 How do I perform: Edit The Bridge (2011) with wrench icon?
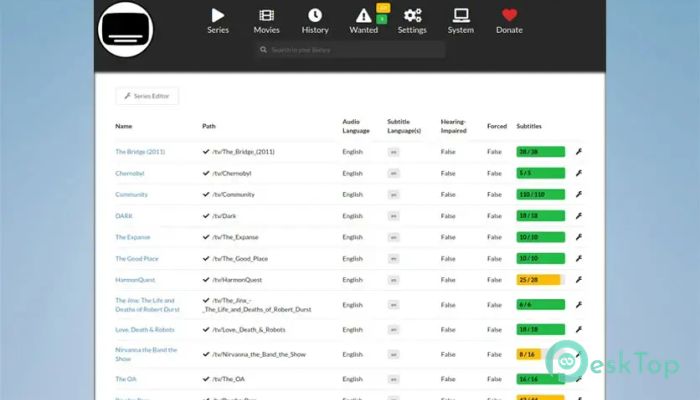click(579, 152)
